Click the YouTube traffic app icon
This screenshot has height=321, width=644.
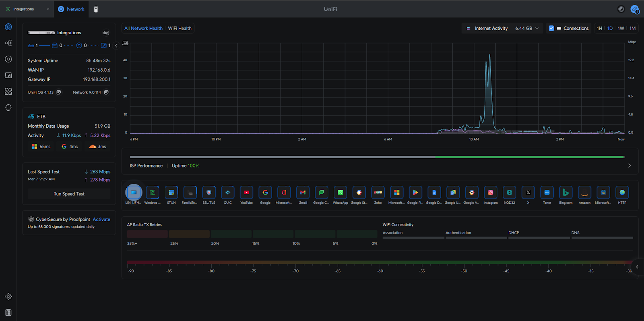click(246, 193)
